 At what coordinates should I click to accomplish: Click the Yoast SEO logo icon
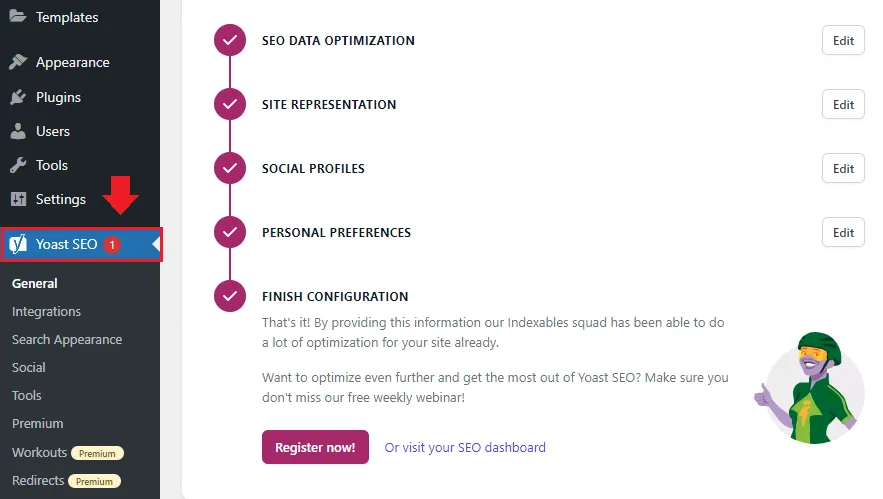tap(18, 245)
